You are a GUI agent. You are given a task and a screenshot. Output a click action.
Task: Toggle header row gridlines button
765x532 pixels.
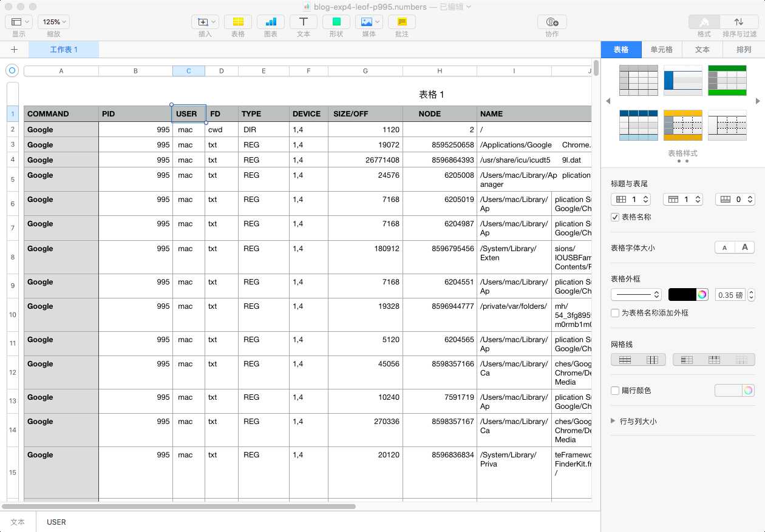coord(714,360)
